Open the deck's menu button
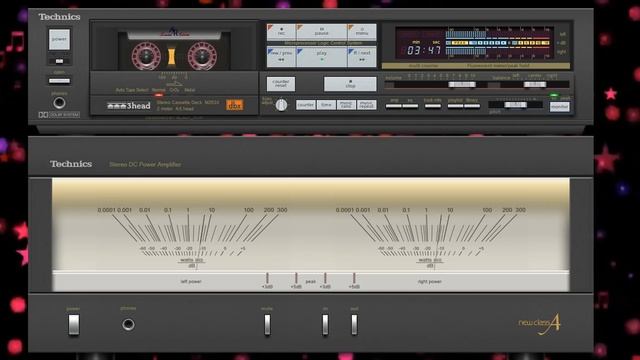640x360 pixels. click(x=362, y=32)
